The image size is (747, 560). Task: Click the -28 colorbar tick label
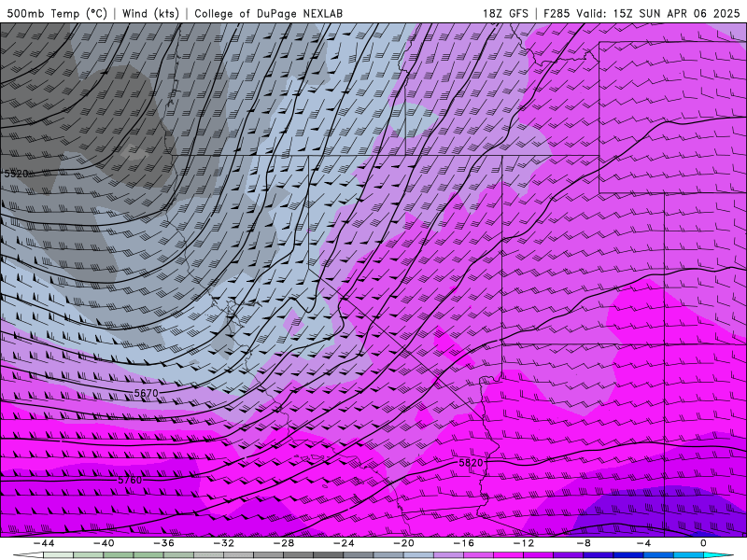pyautogui.click(x=283, y=543)
